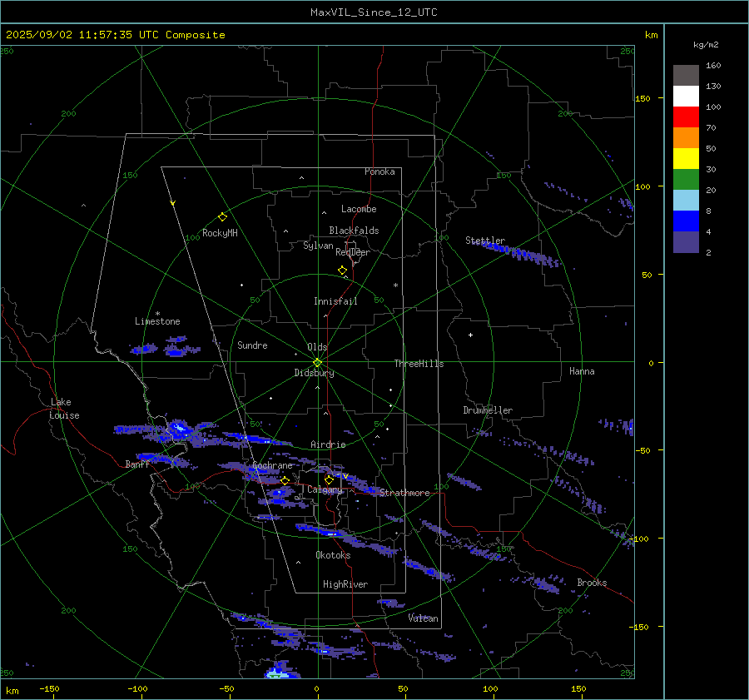This screenshot has width=749, height=700.
Task: Click the RockyMH map label
Action: click(220, 233)
